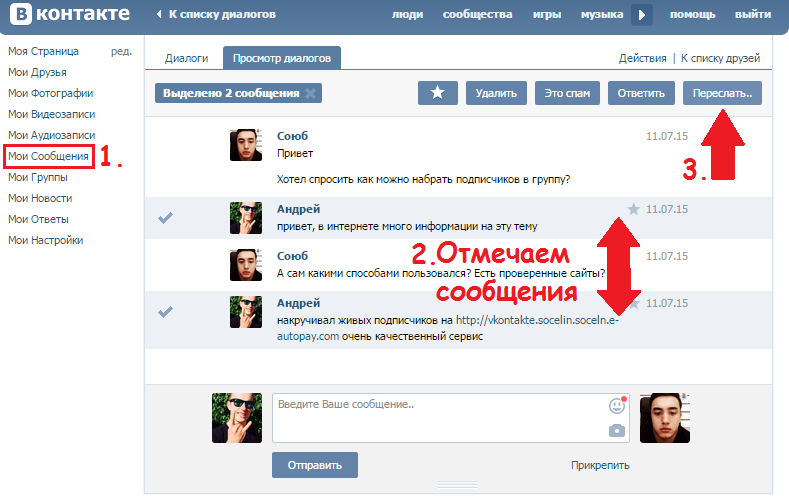The width and height of the screenshot is (789, 497).
Task: Open the 'Прикрепить' attach menu
Action: (600, 465)
